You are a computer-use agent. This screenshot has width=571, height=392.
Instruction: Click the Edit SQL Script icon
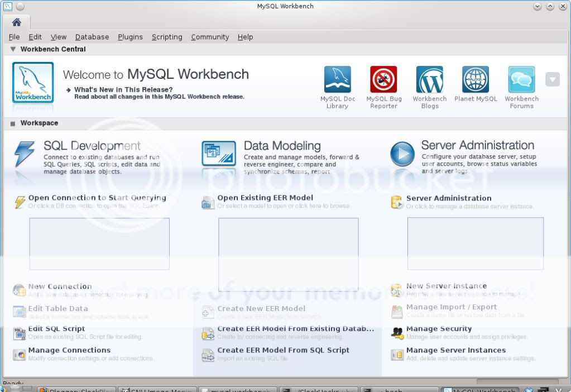tap(20, 333)
